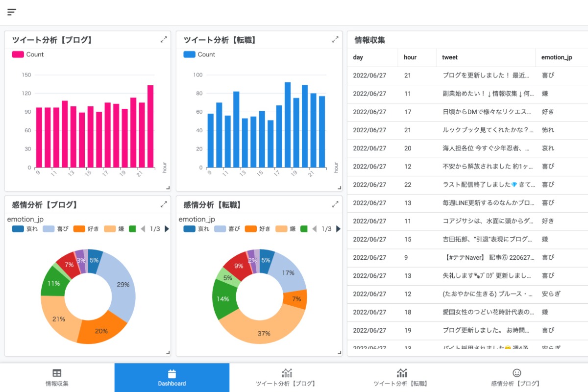Click the ツイート分析【ブログ】 chart icon in bottom bar
Image resolution: width=588 pixels, height=392 pixels.
[x=287, y=373]
